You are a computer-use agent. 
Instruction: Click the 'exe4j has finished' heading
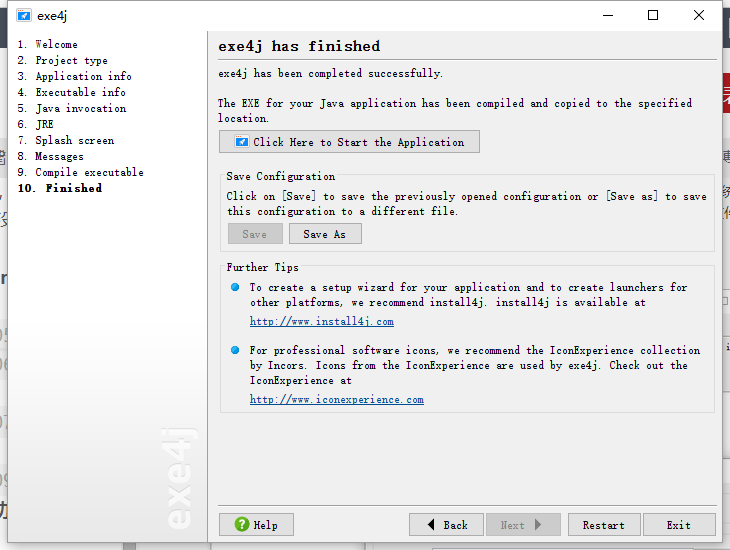pyautogui.click(x=299, y=46)
